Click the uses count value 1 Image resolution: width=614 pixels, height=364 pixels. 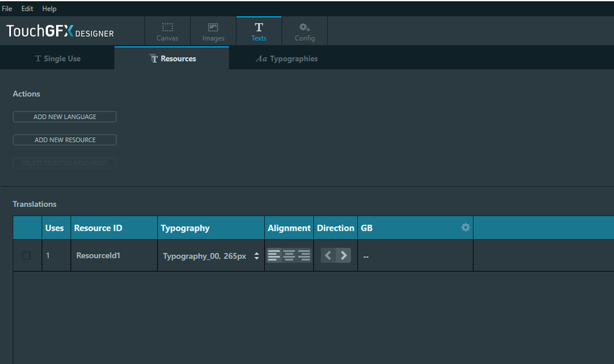(x=48, y=255)
